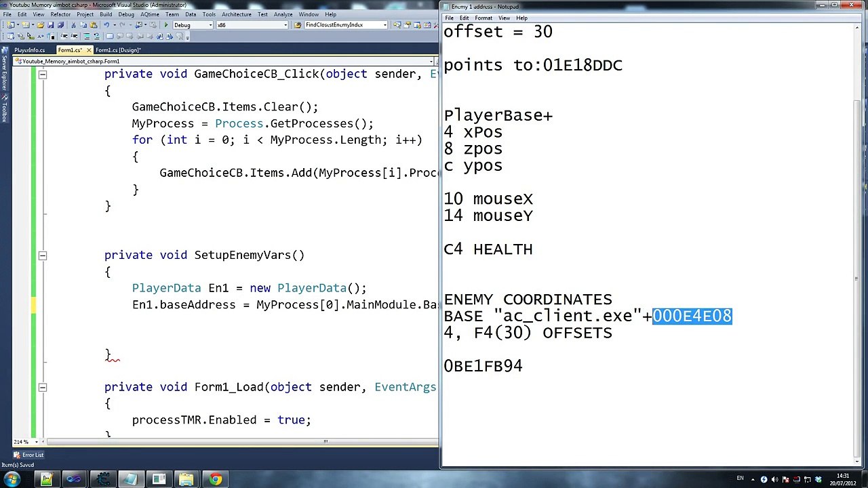The image size is (868, 488).
Task: Open Notepad Help menu
Action: [x=521, y=18]
